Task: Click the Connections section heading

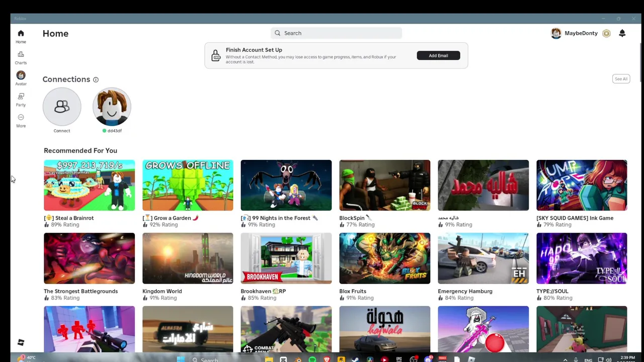Action: tap(66, 79)
